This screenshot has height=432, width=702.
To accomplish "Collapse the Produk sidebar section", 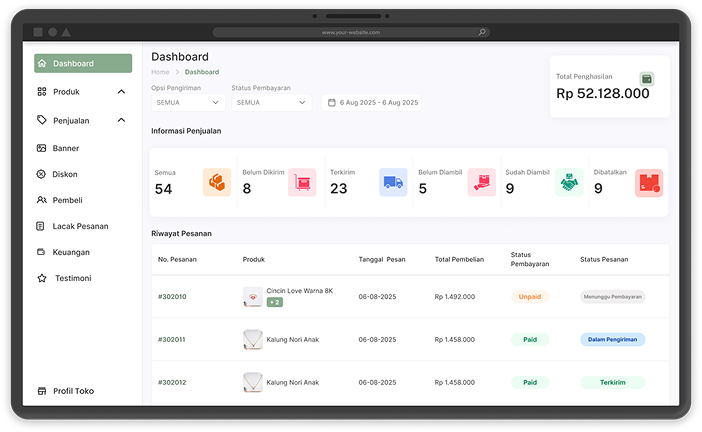I will pyautogui.click(x=121, y=92).
